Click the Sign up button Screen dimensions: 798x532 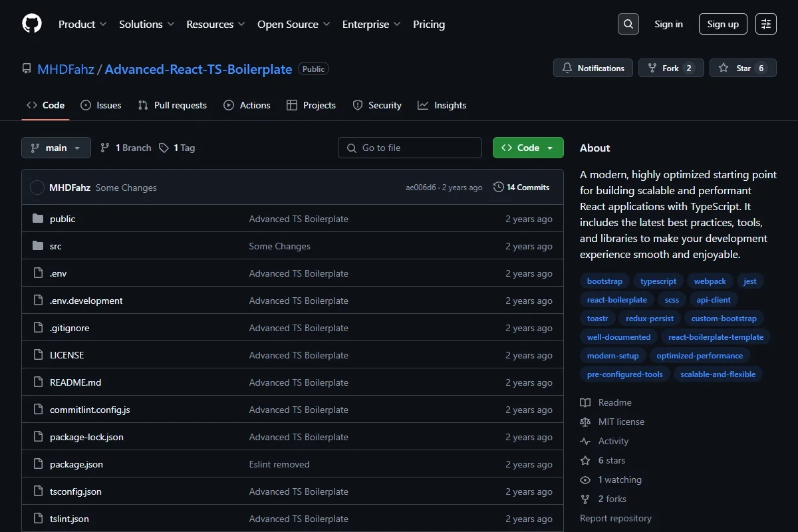pyautogui.click(x=723, y=24)
